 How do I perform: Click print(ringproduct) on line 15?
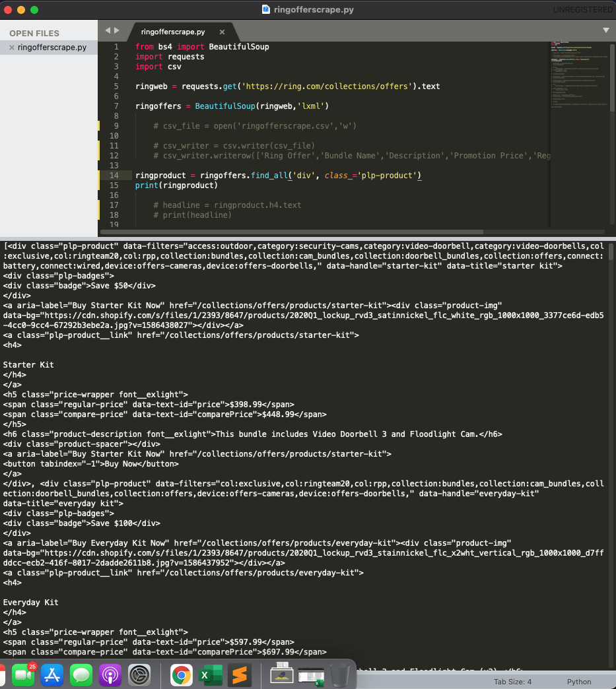pos(176,185)
